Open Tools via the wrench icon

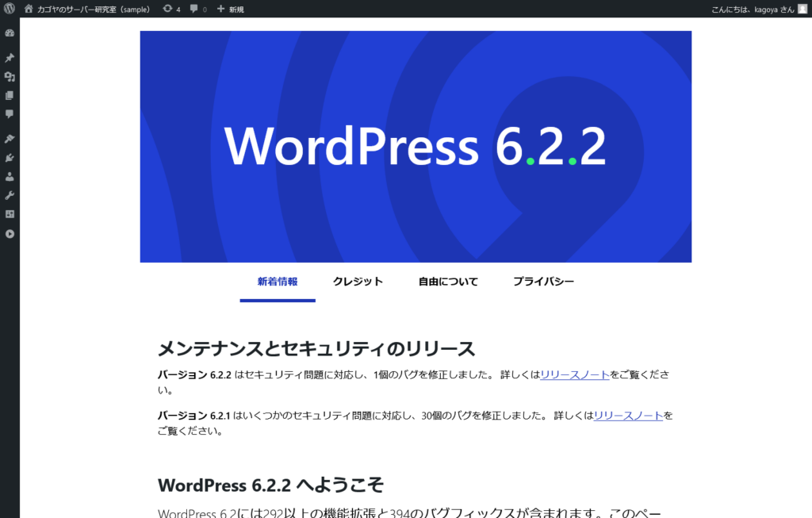click(x=10, y=195)
